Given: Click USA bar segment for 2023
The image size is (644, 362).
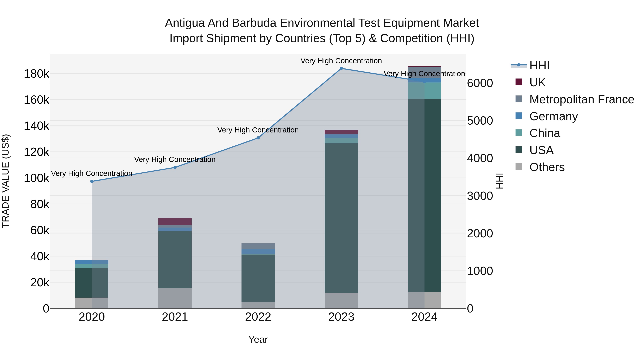Looking at the screenshot, I should [x=341, y=218].
